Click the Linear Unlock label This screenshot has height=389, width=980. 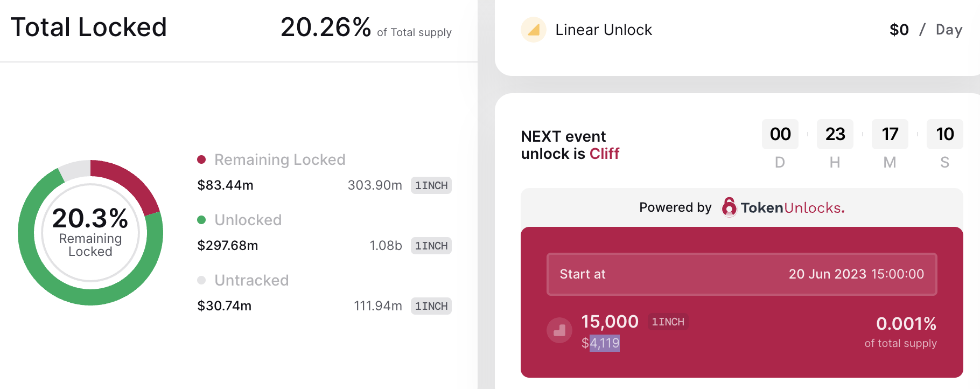[603, 30]
